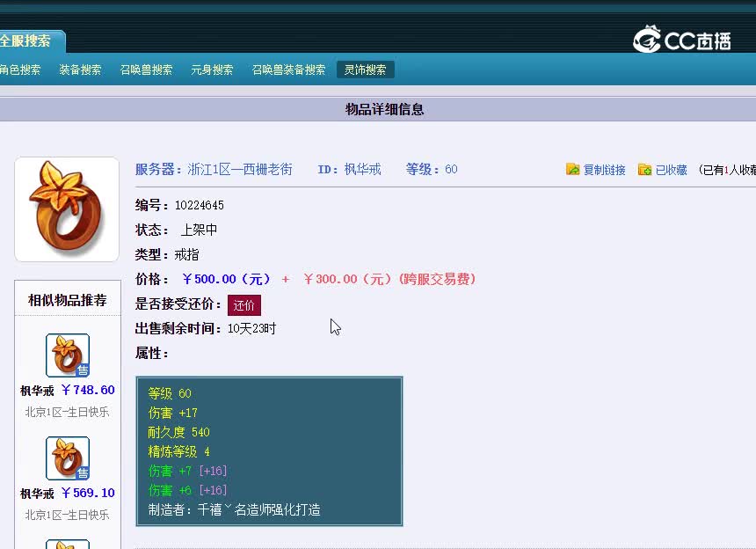Click the 相似物品推荐 heading
The width and height of the screenshot is (756, 549).
point(68,300)
